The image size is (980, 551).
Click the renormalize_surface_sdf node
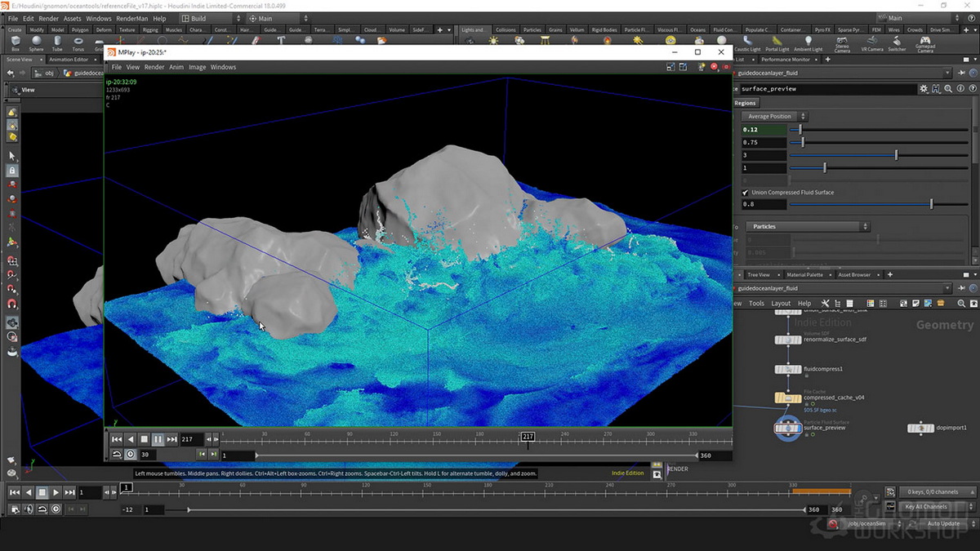coord(787,339)
